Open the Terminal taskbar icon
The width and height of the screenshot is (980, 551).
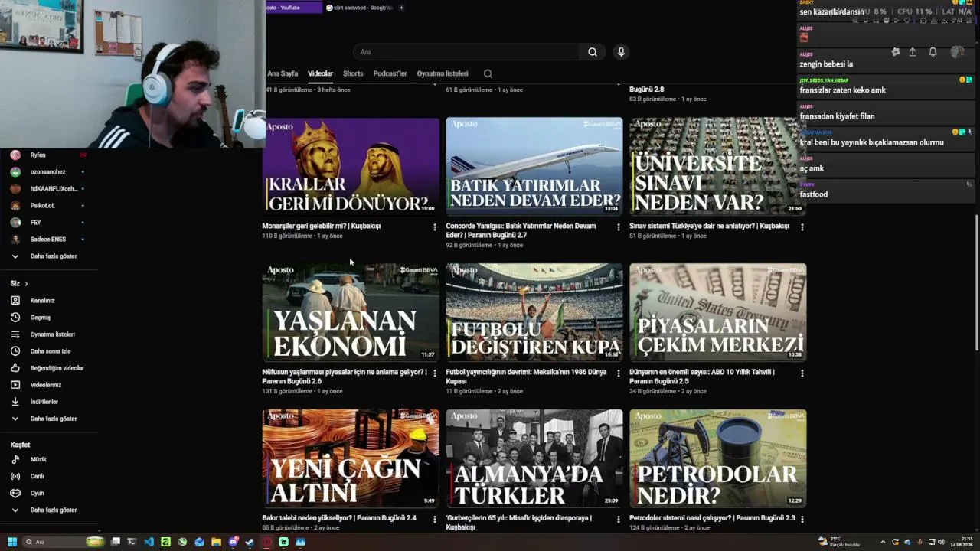(x=132, y=542)
